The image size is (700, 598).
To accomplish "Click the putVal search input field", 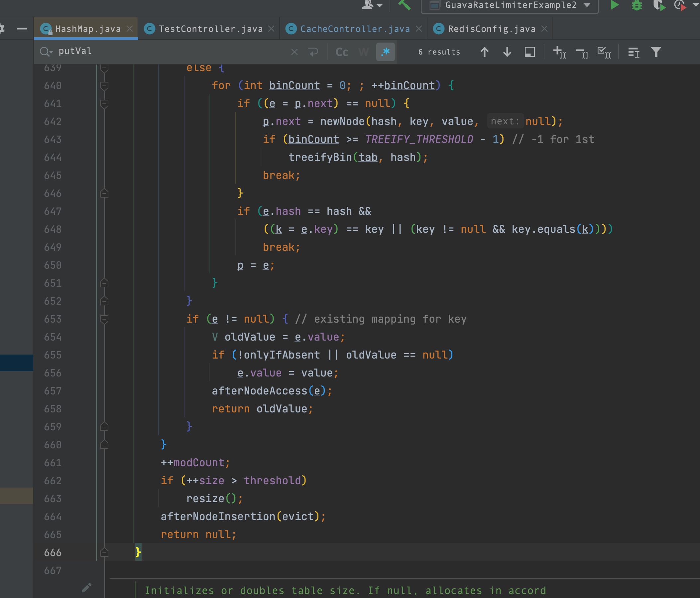I will (x=169, y=51).
